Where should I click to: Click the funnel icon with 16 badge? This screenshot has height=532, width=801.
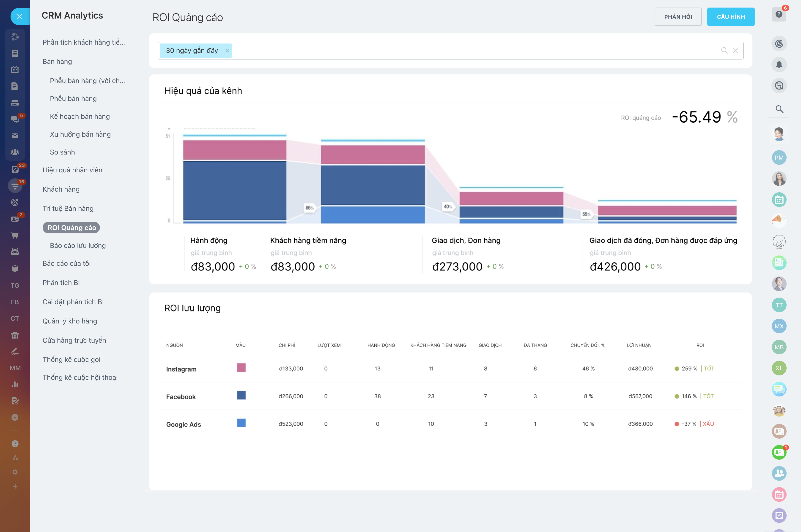(x=15, y=185)
